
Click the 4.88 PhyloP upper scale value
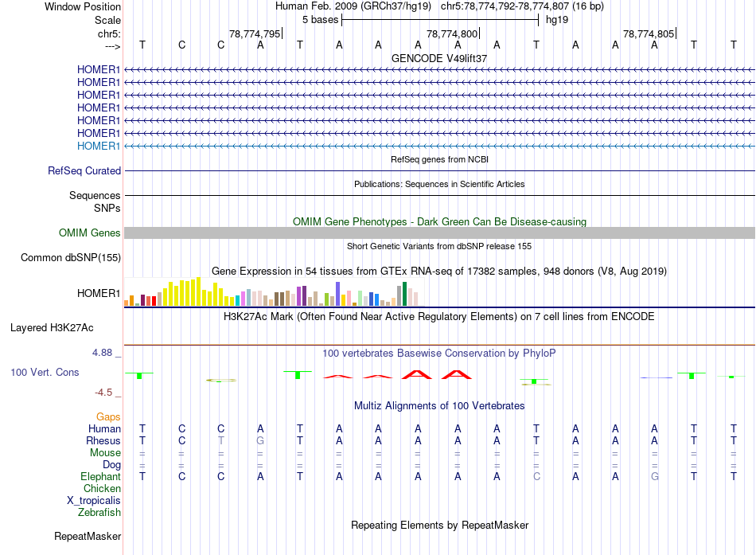102,353
